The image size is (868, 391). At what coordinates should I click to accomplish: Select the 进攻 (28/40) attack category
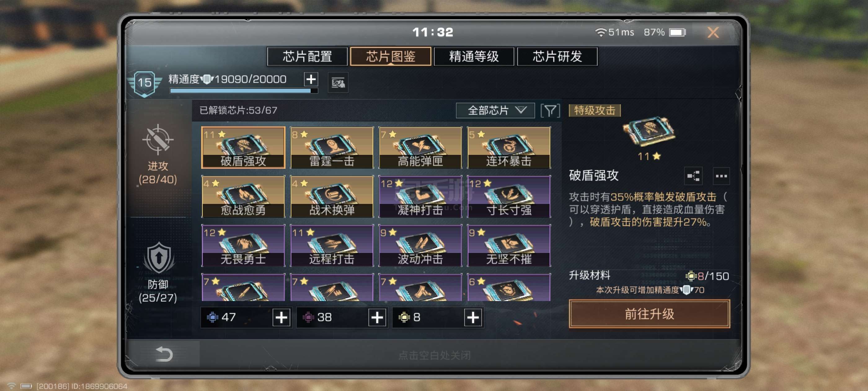(158, 155)
